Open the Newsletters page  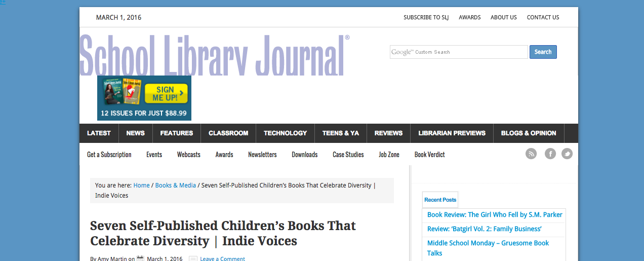tap(262, 155)
